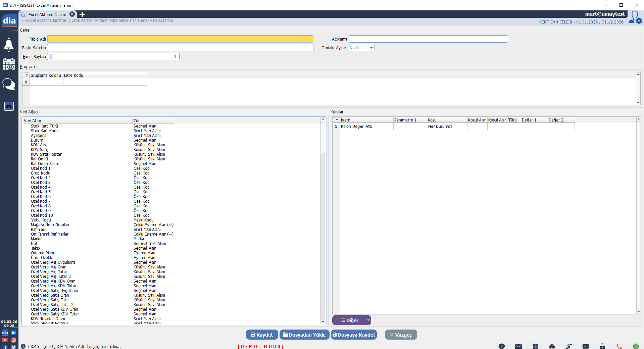Click the padlock icon in status bar

pos(602,346)
